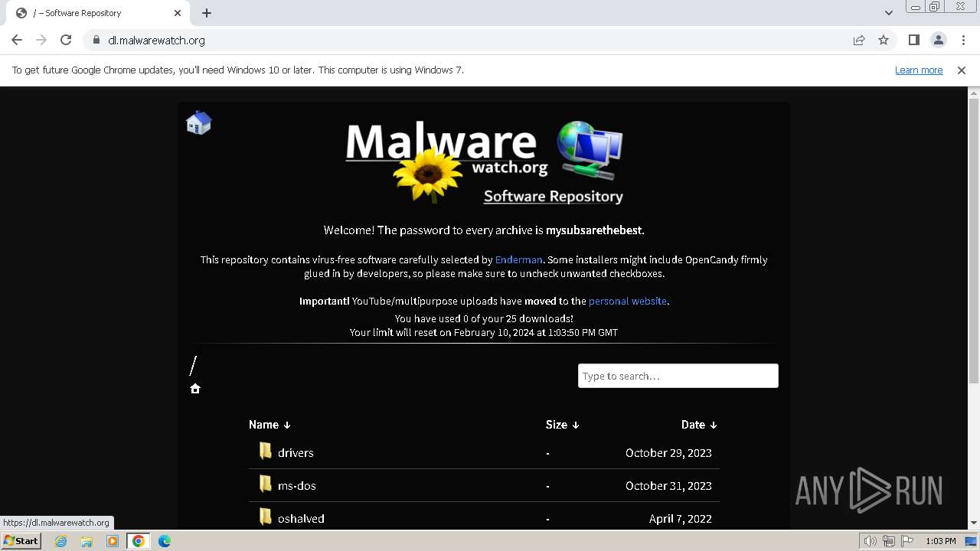Click the Malwarewatch.org logo
The image size is (980, 551).
click(x=484, y=162)
